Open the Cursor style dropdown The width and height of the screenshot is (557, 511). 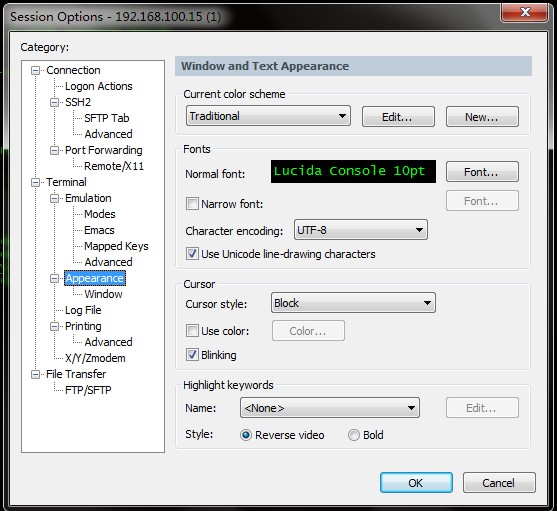coord(353,303)
